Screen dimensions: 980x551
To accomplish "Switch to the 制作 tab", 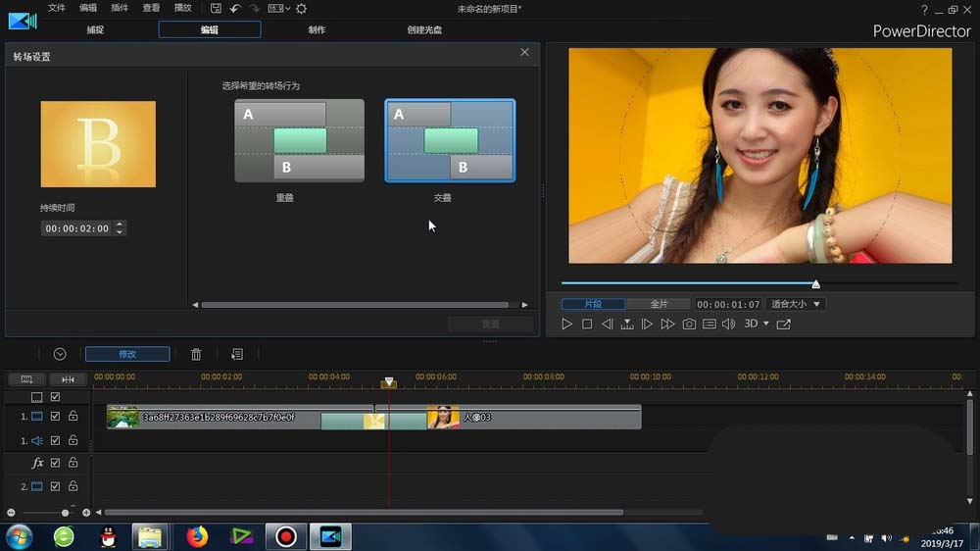I will point(317,29).
